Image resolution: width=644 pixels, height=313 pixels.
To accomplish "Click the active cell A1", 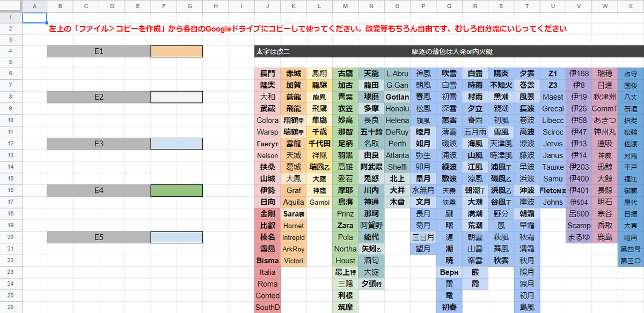I will [34, 17].
